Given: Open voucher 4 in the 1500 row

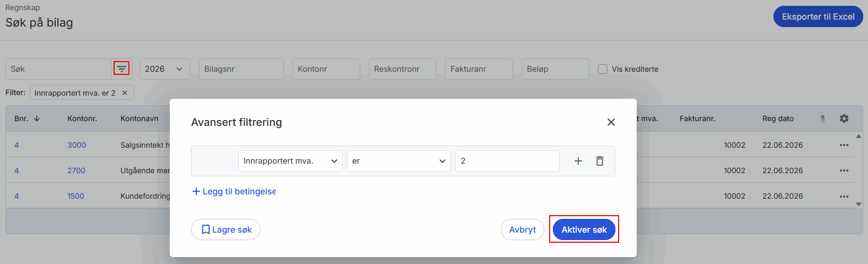Looking at the screenshot, I should click(x=16, y=196).
